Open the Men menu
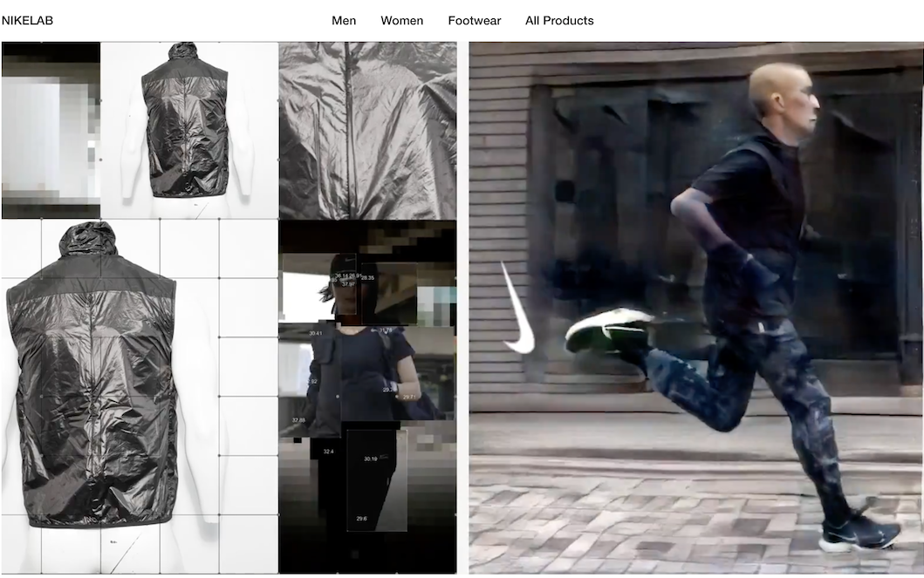This screenshot has height=578, width=924. 344,21
